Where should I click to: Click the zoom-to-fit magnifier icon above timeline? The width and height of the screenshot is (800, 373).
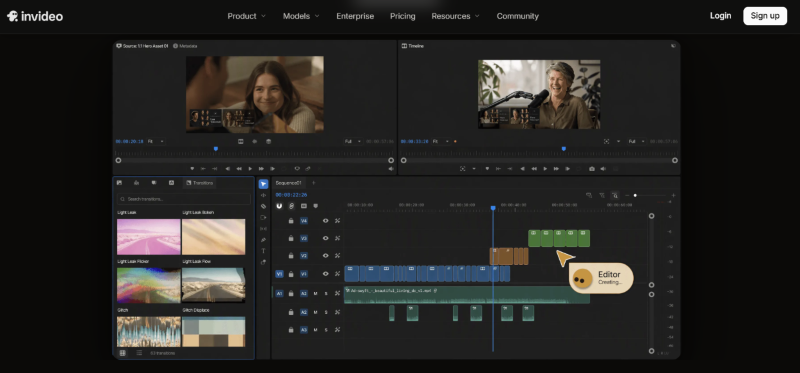pos(615,195)
